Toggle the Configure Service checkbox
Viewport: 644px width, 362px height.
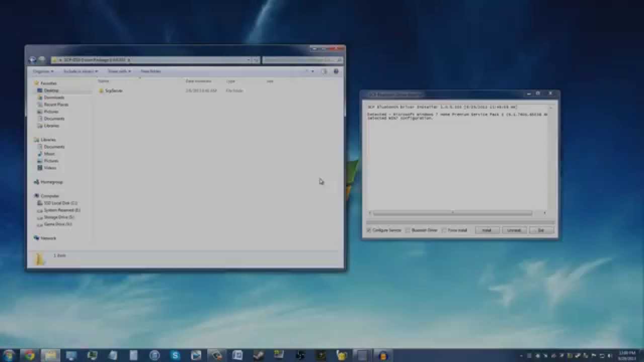(369, 230)
